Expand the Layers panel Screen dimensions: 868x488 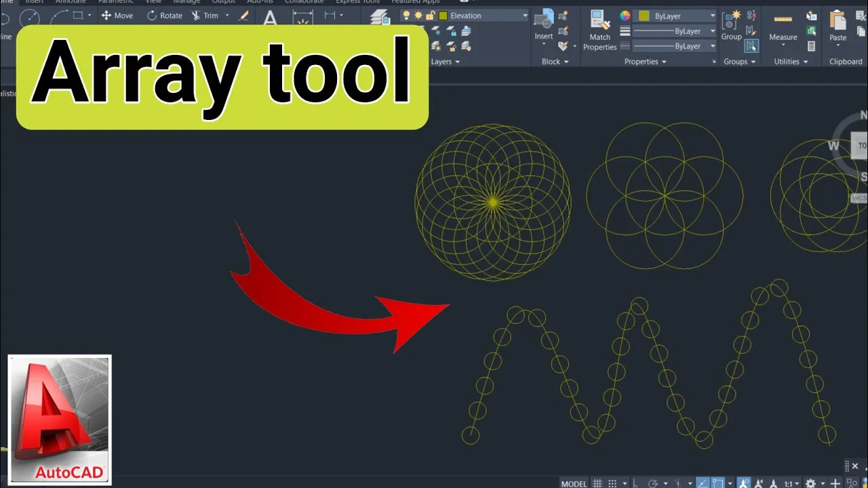446,62
